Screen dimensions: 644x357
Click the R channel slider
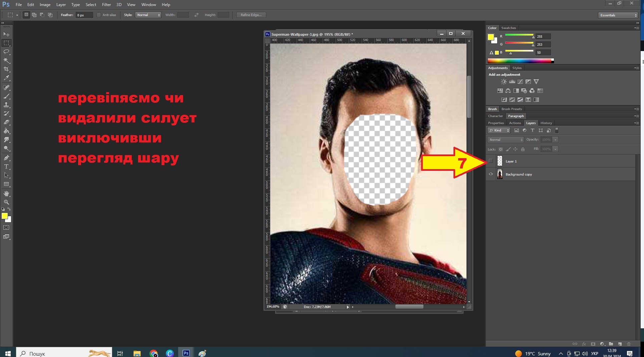(x=519, y=35)
